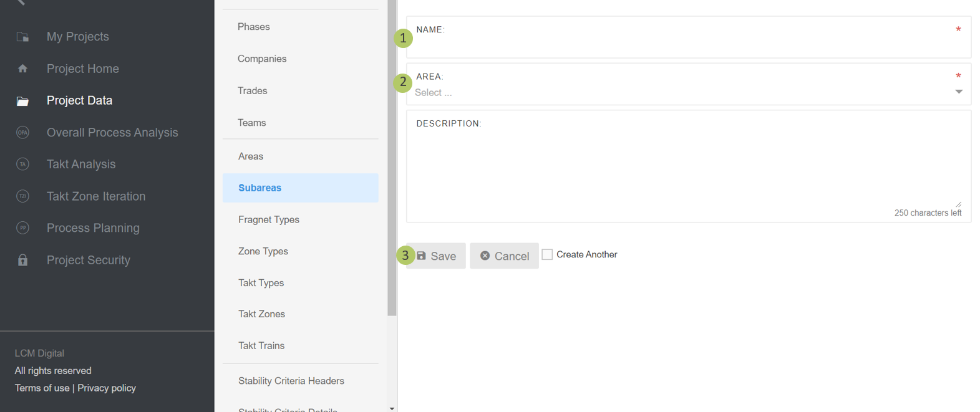Expand the Area dropdown arrow
The height and width of the screenshot is (412, 980).
click(959, 92)
